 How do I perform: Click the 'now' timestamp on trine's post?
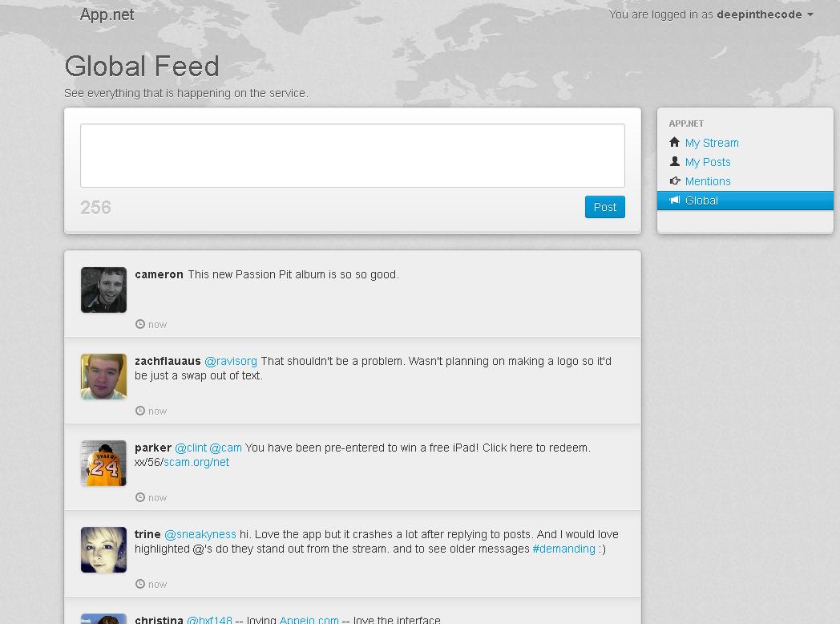pyautogui.click(x=157, y=585)
